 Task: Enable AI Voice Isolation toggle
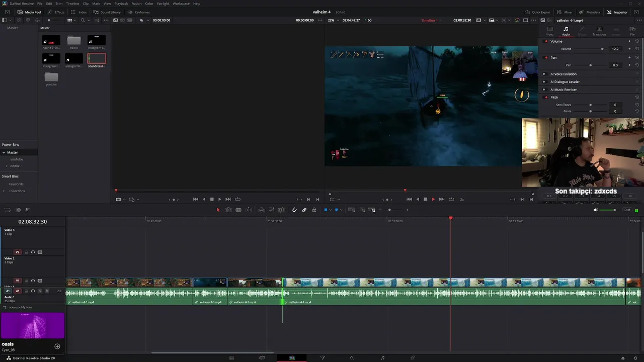(x=544, y=74)
